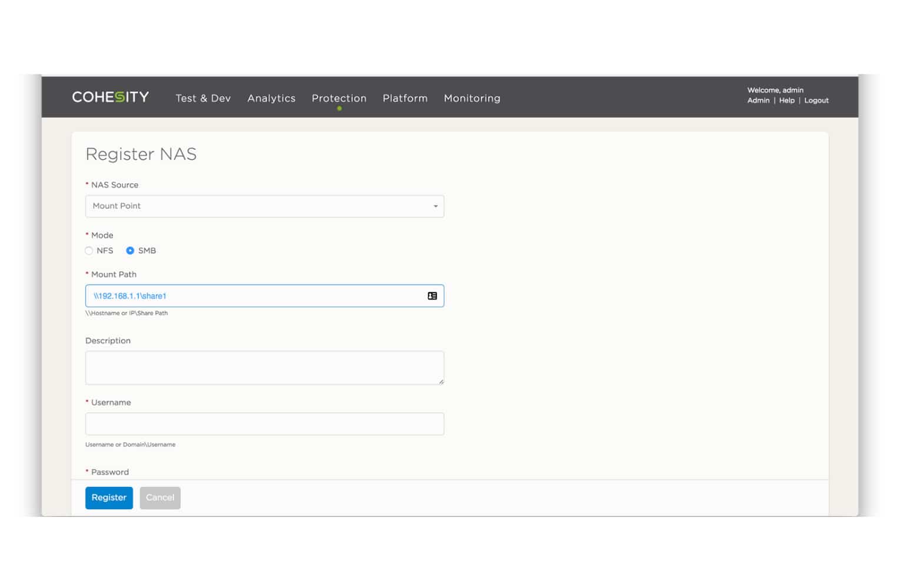Screen dimensions: 903x588
Task: Open the Platform menu
Action: point(405,98)
